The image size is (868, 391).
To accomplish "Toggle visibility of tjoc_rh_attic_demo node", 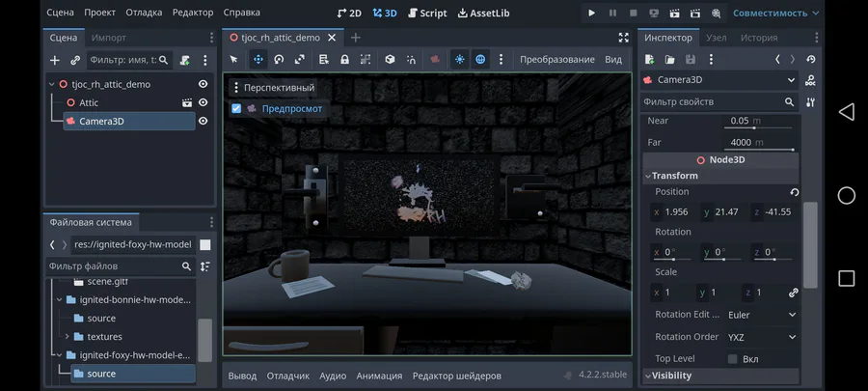I will (x=203, y=84).
